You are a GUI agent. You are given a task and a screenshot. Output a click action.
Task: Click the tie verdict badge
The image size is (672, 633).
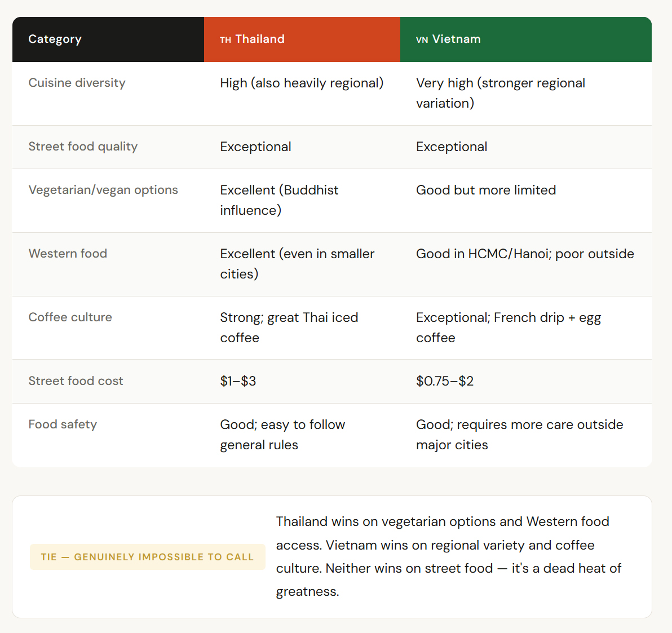click(x=147, y=557)
